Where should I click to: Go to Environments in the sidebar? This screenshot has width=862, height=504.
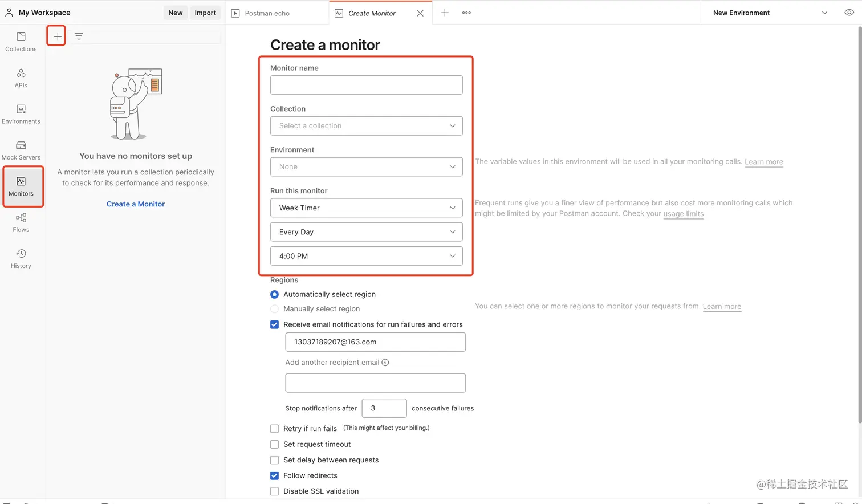(21, 114)
